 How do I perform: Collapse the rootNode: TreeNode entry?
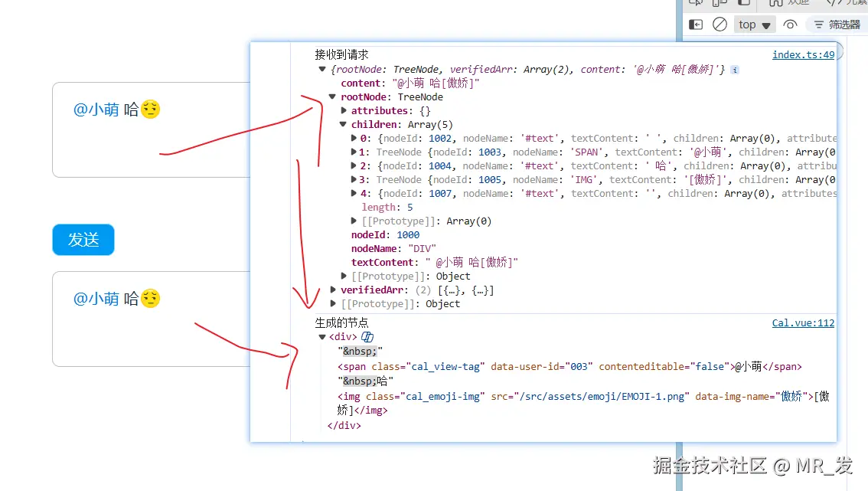332,97
